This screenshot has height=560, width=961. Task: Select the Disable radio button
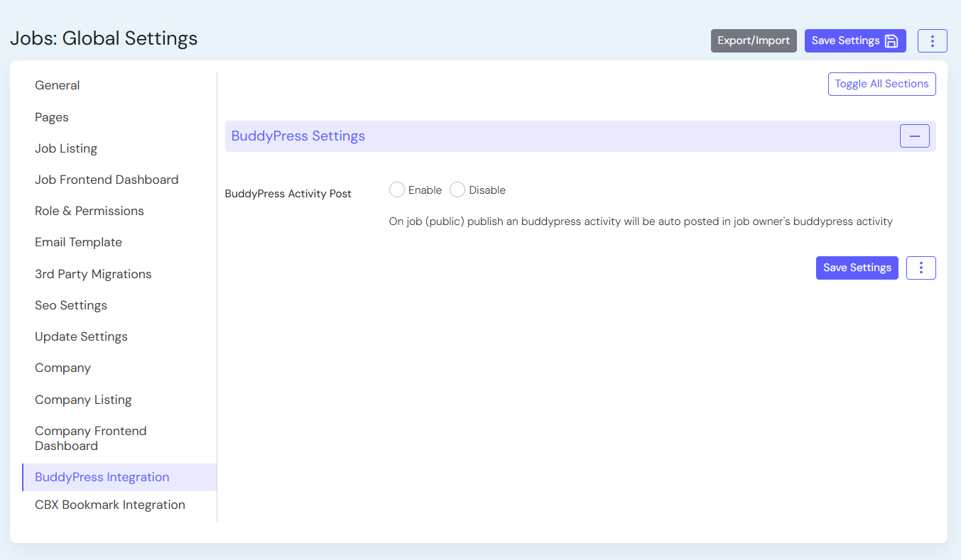457,190
